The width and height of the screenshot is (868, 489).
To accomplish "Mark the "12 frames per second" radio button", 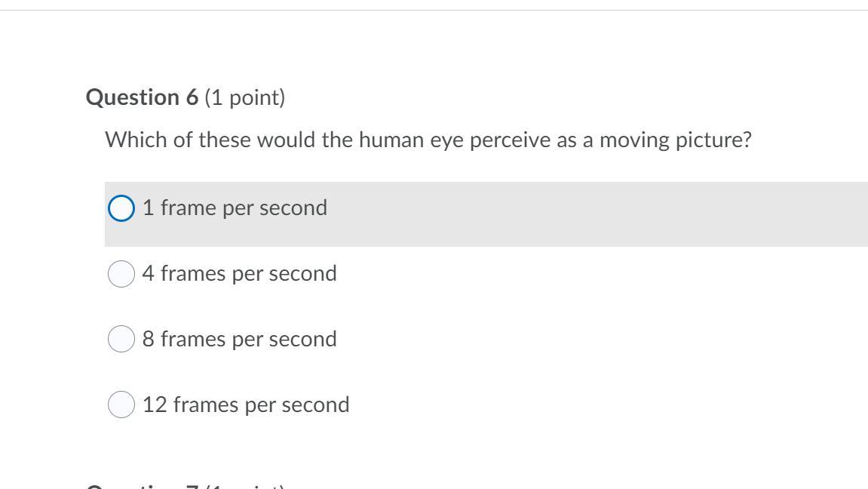I will [121, 405].
